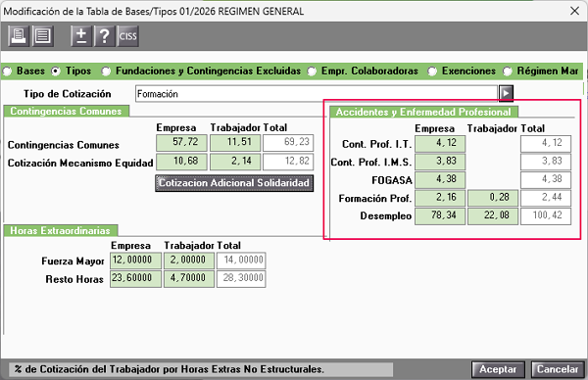This screenshot has height=380, width=588.
Task: Edit FOGASA Empresa value 4,38
Action: (440, 179)
